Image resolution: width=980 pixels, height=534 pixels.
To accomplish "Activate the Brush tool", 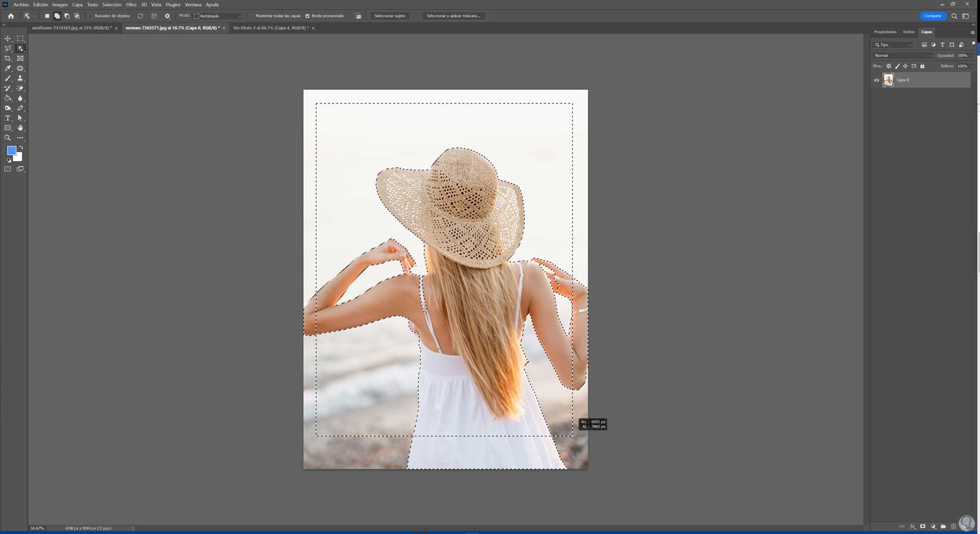I will 8,78.
